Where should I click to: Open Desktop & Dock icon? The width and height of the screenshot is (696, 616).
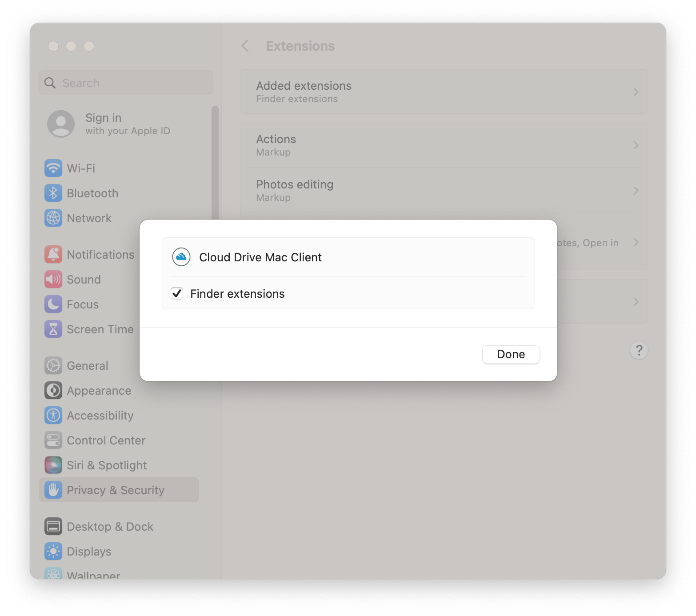[x=53, y=526]
